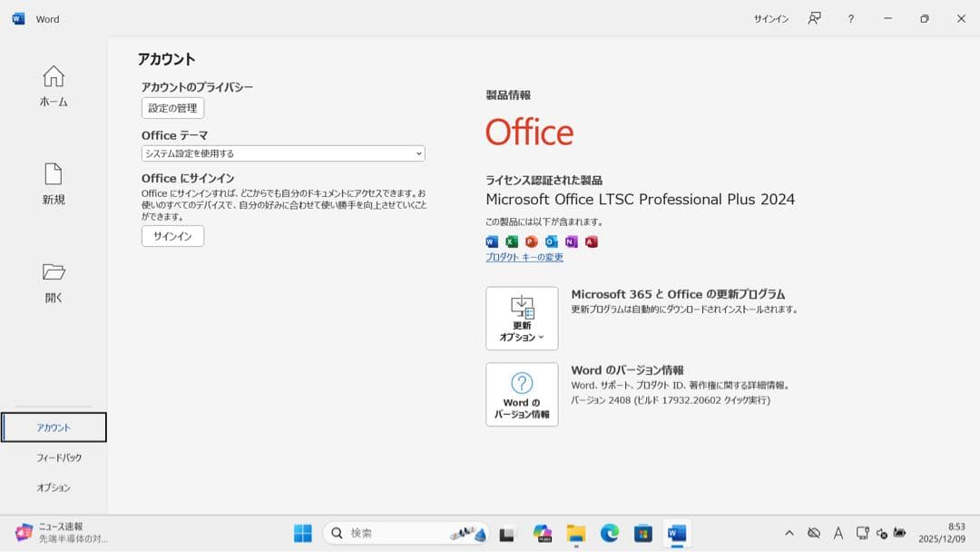Select the OneNote icon in included products

(571, 241)
